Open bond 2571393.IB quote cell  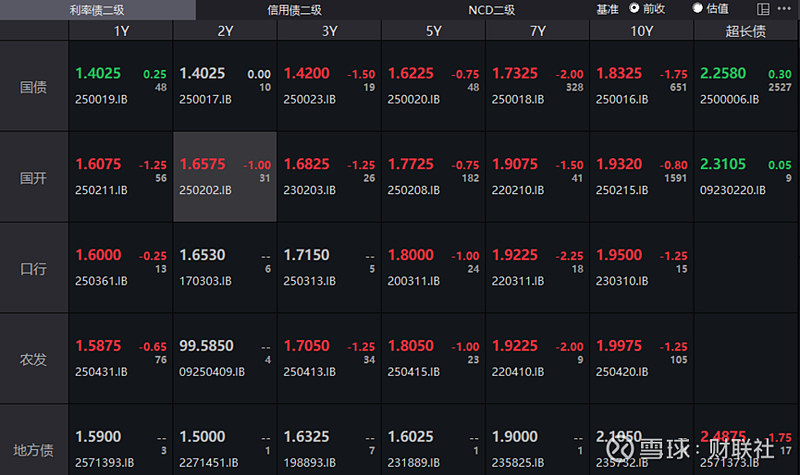pos(121,440)
